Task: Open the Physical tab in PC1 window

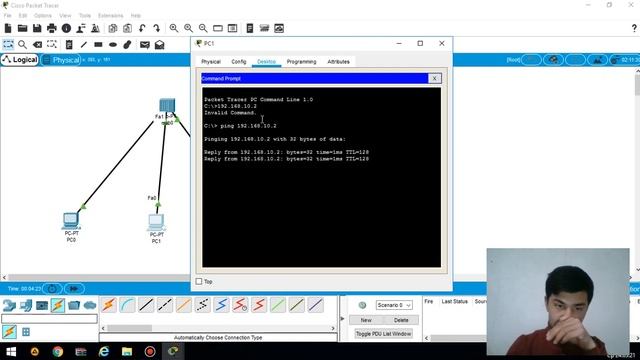Action: coord(211,62)
